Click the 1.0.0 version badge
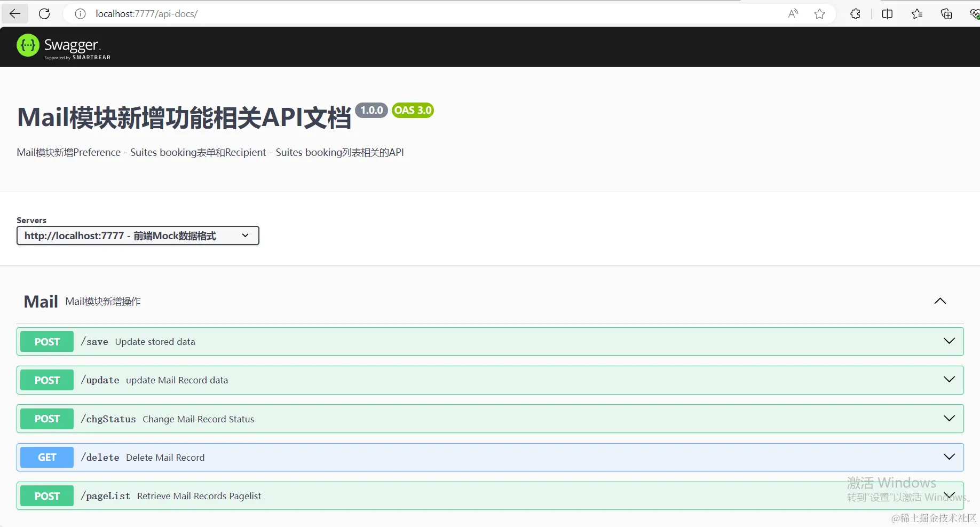The width and height of the screenshot is (980, 527). tap(372, 110)
